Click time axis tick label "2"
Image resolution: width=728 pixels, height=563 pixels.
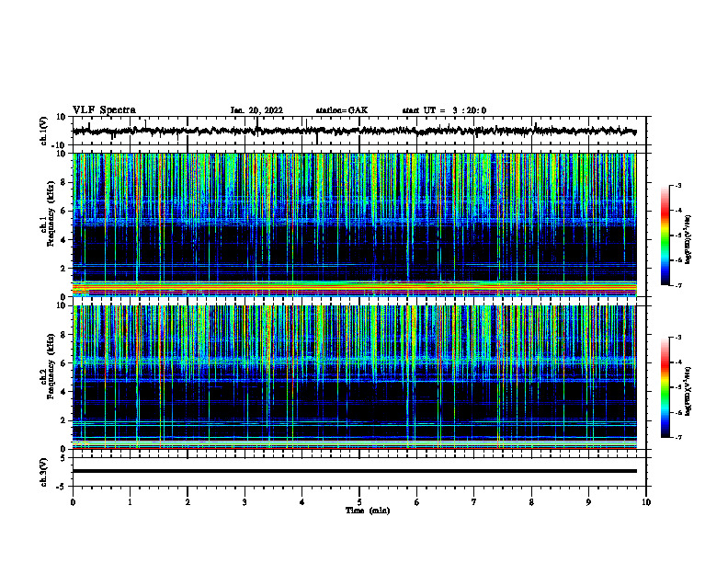tap(188, 502)
